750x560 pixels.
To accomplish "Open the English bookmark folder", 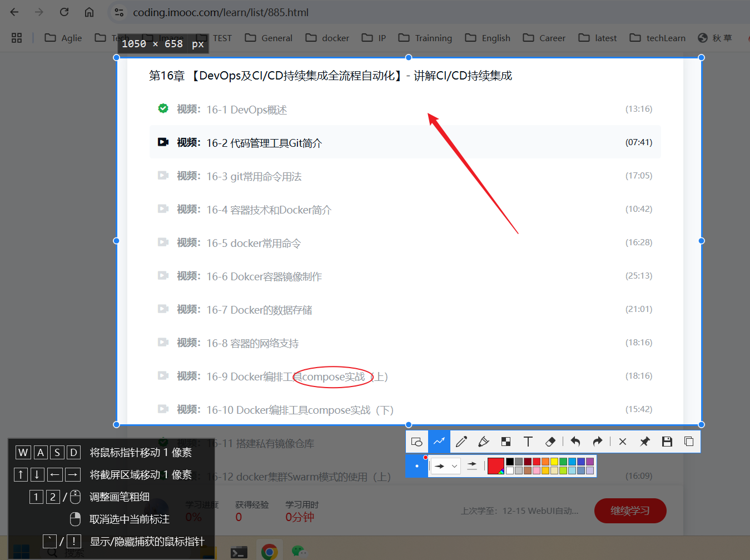I will (488, 38).
